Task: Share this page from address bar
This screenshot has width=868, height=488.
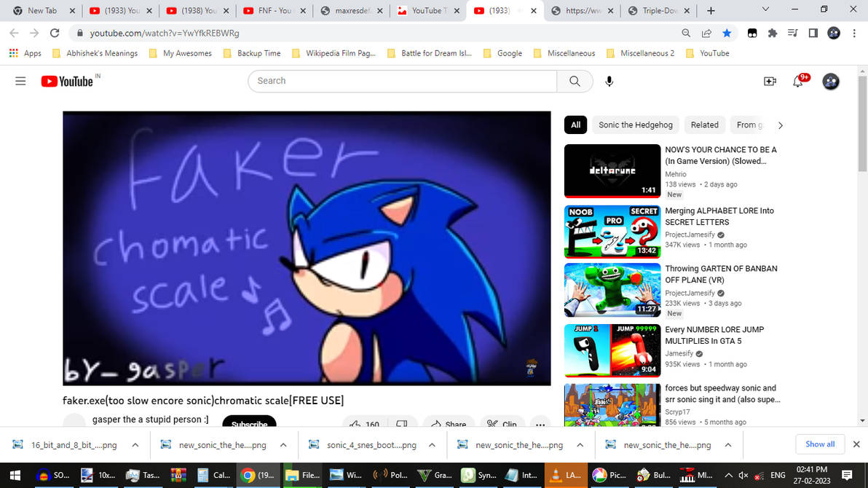Action: tap(706, 34)
